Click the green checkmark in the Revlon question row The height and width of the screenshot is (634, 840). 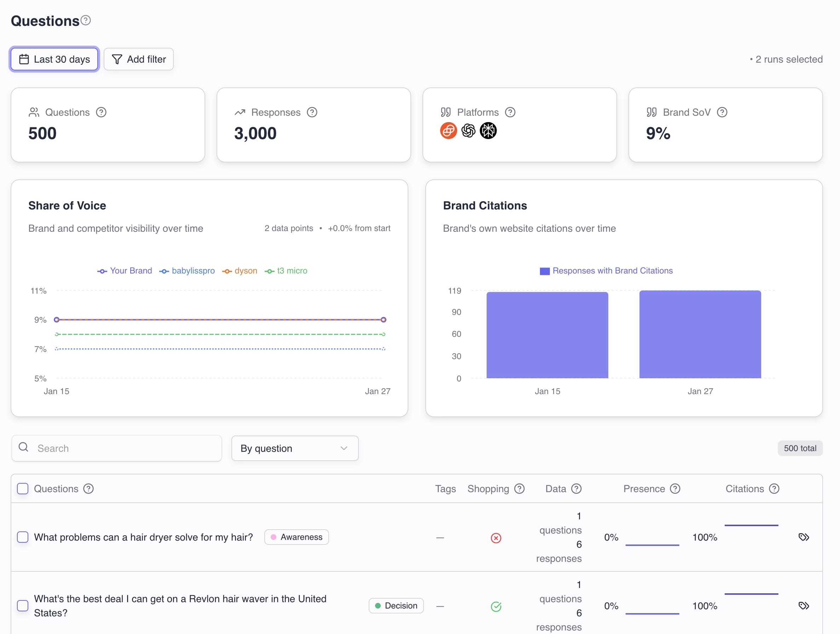(x=496, y=606)
